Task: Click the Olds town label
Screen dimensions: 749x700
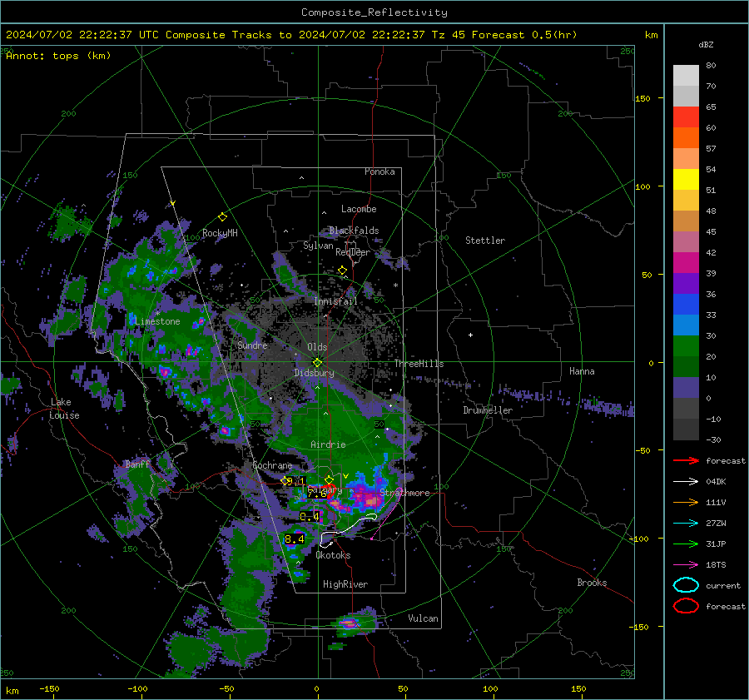Action: 317,347
